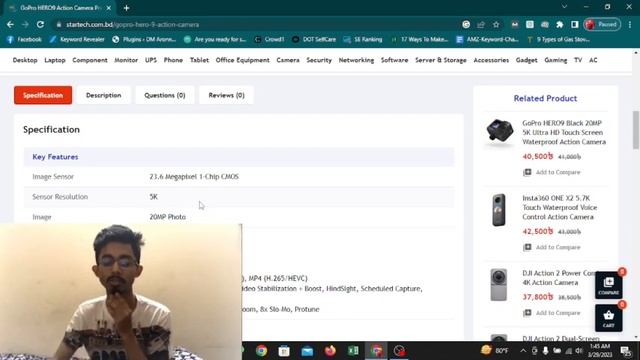Open Firefox from the taskbar

pos(330,351)
